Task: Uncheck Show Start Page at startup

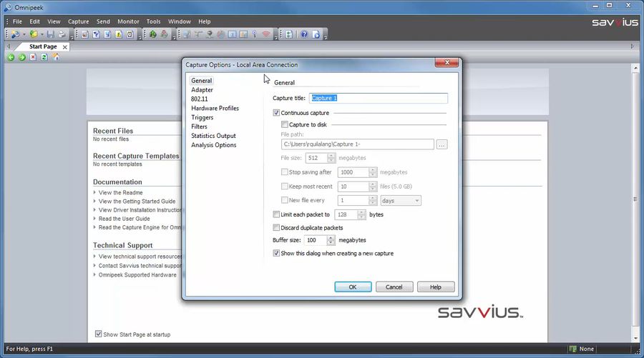Action: (99, 334)
